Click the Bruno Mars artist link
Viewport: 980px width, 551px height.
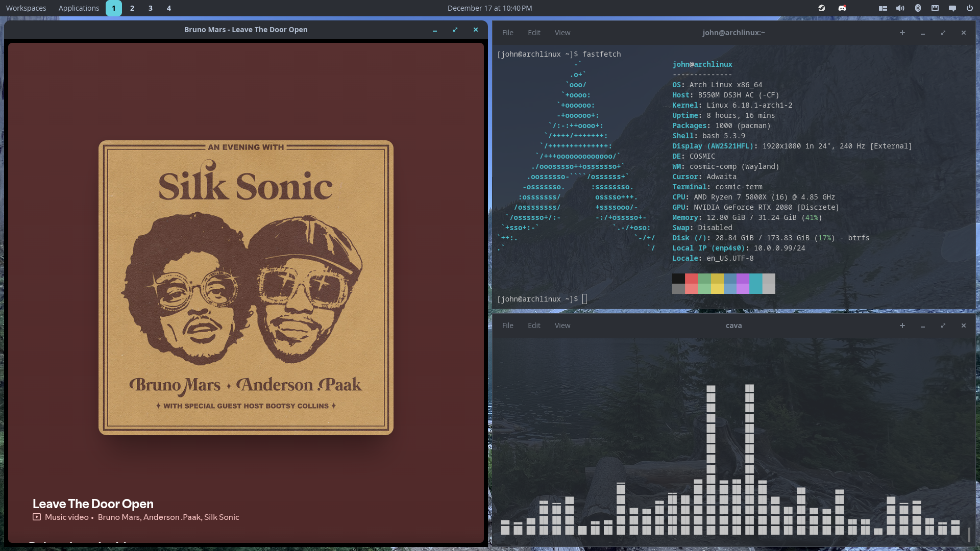118,517
